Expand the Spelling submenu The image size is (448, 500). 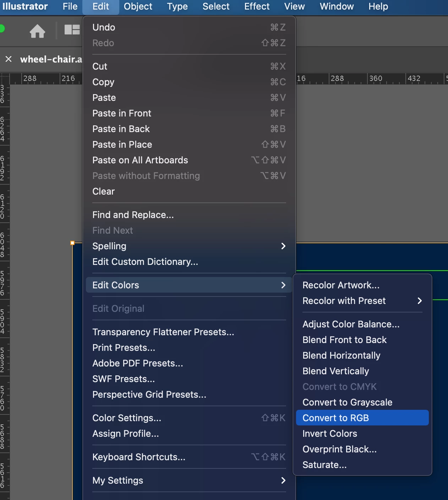[189, 246]
